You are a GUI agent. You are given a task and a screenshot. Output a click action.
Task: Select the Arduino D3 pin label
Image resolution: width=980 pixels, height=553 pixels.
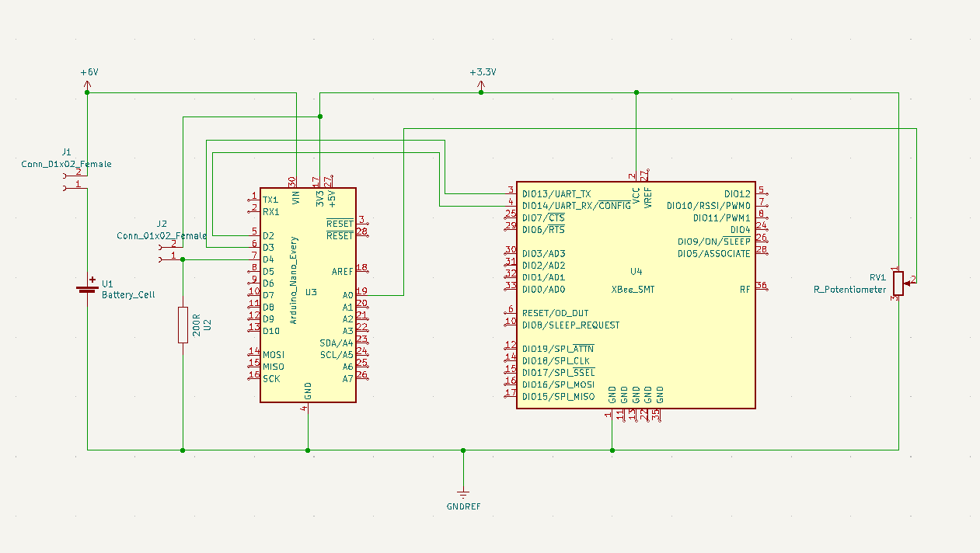click(x=268, y=247)
